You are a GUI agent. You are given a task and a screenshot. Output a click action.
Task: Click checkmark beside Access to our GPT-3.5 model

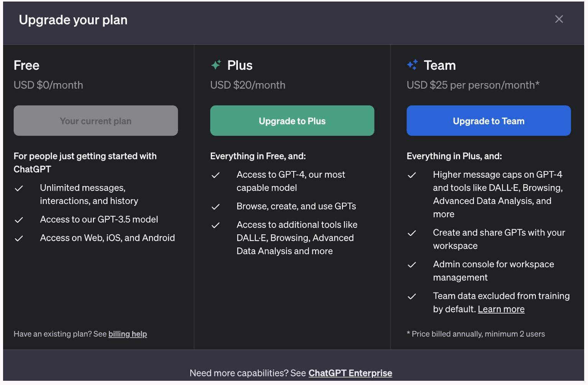click(x=19, y=220)
